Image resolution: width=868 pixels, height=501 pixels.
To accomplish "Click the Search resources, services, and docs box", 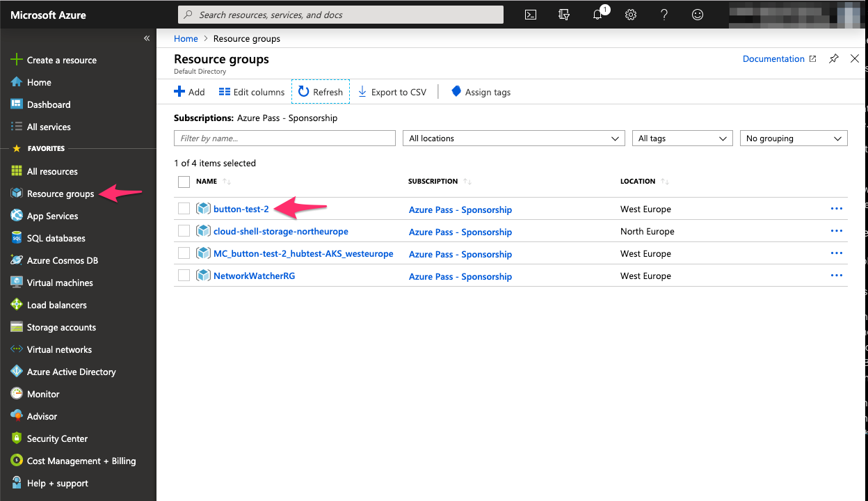I will (x=341, y=15).
